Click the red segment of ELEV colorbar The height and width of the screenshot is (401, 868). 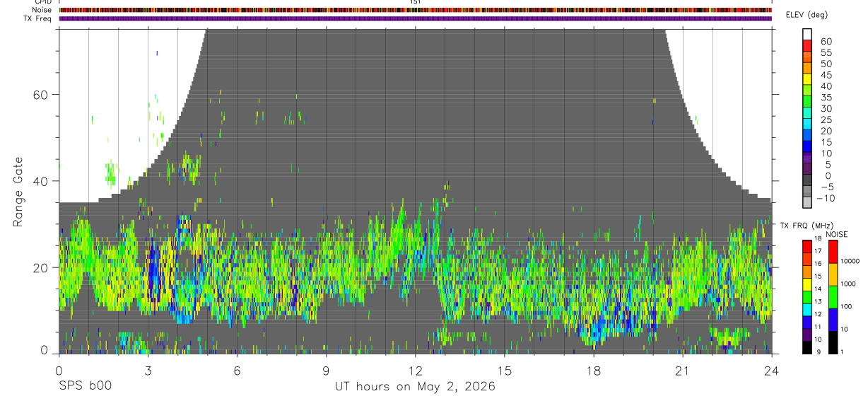[x=807, y=45]
